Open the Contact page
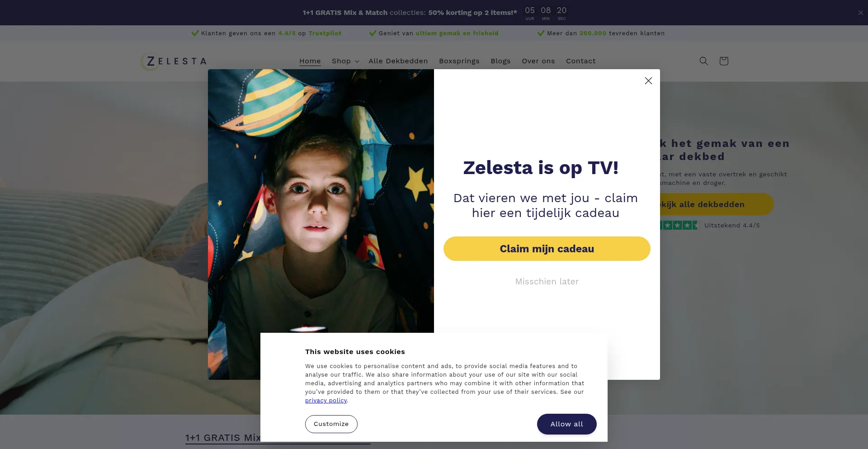Screen dimensions: 868x449 coord(580,61)
